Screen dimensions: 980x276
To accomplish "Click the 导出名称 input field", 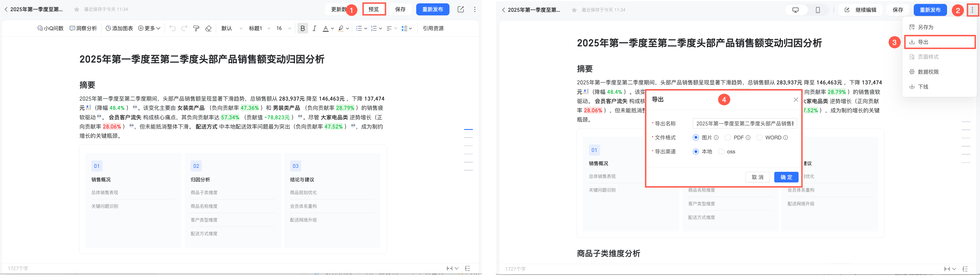I will (x=745, y=123).
